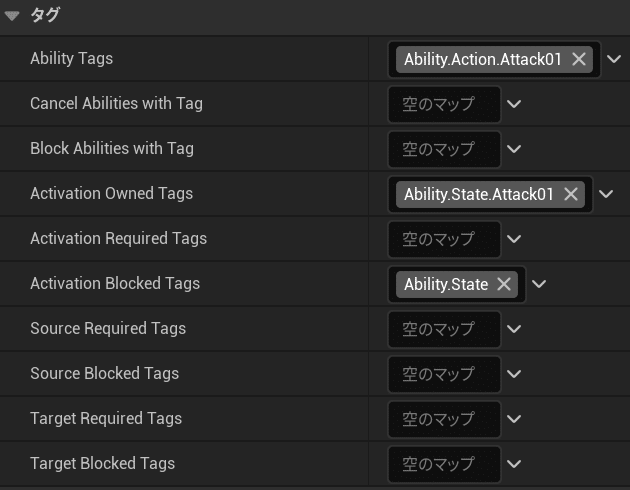
Task: Collapse the タグ section
Action: [13, 15]
